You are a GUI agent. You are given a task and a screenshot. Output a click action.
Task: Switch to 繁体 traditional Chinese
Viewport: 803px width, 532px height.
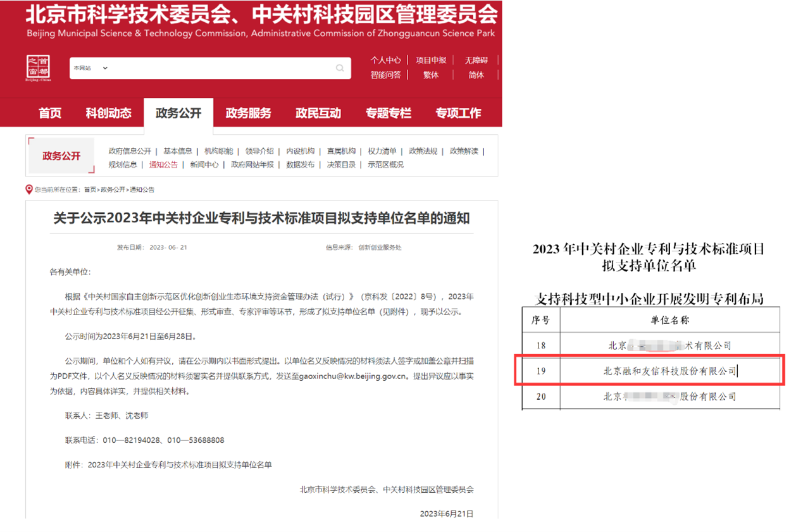click(x=431, y=75)
